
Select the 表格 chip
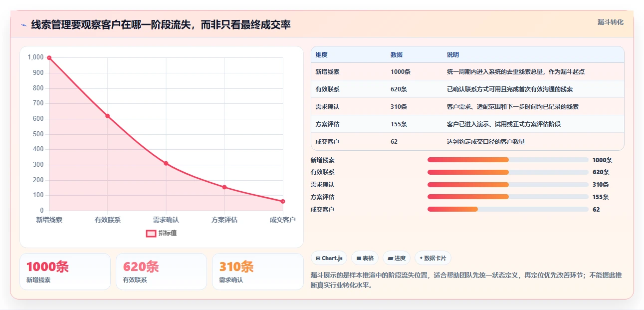(365, 258)
